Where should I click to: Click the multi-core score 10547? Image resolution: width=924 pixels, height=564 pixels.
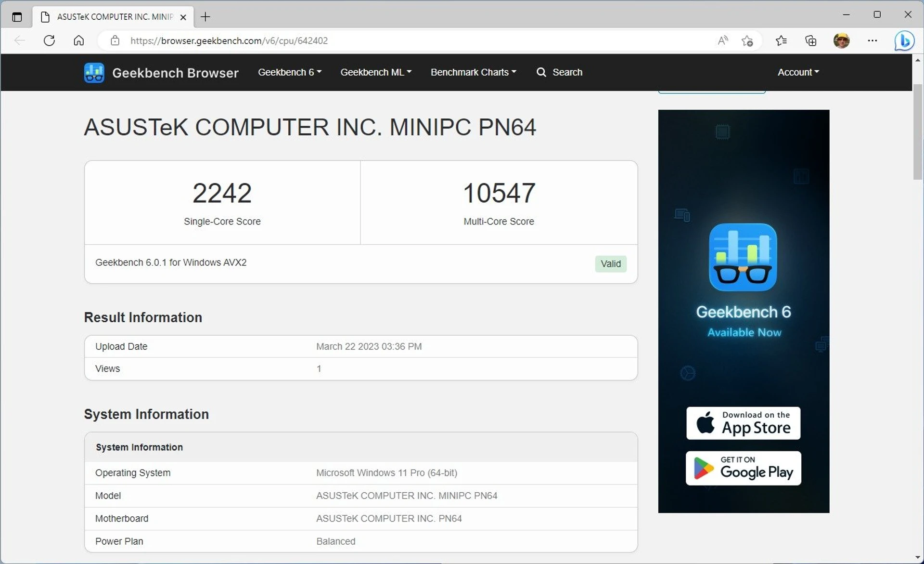point(499,193)
